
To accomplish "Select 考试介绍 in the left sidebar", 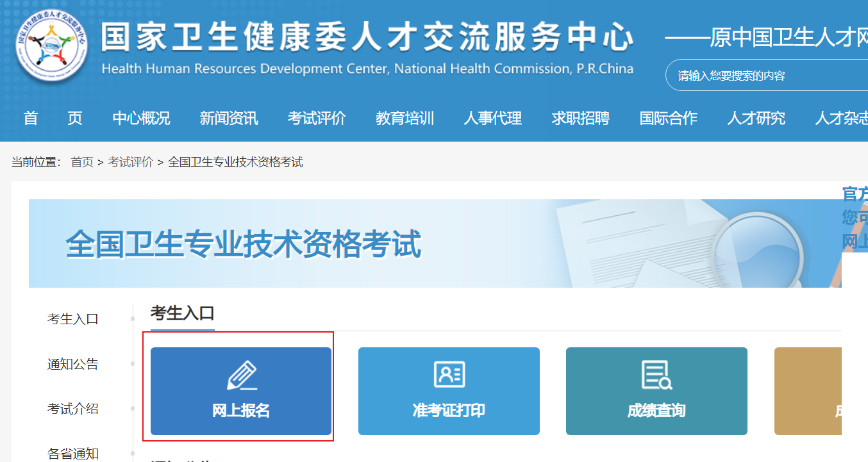I will (x=73, y=409).
